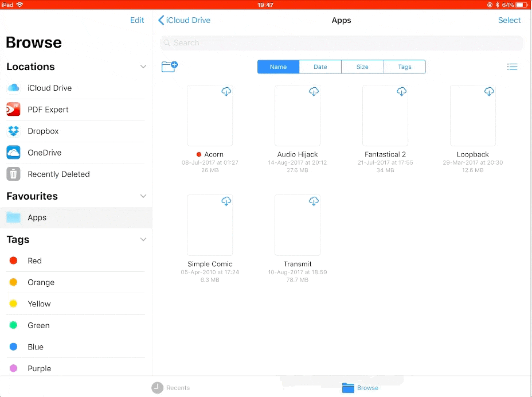Open the Recently Deleted trash icon
Viewport: 532px width, 397px height.
click(14, 174)
